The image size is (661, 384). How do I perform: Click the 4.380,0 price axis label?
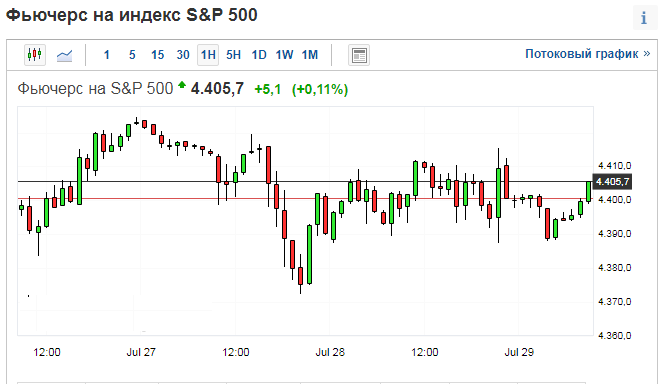pyautogui.click(x=614, y=268)
